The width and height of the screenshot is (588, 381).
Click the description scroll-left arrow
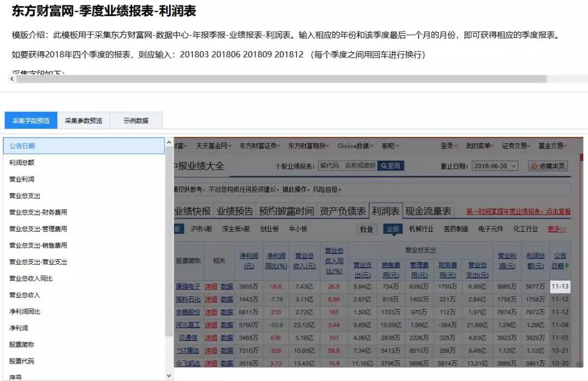point(12,79)
